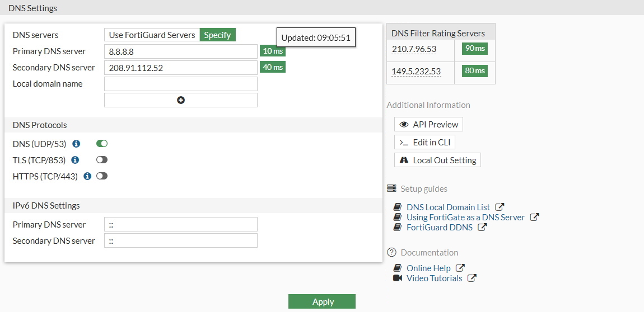644x312 pixels.
Task: Click external link icon beside DNS Local Domain List
Action: (500, 207)
